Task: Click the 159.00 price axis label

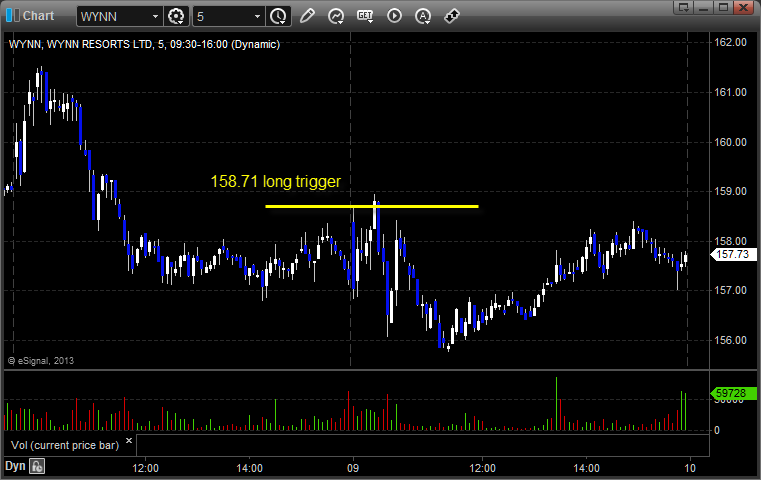Action: point(730,191)
